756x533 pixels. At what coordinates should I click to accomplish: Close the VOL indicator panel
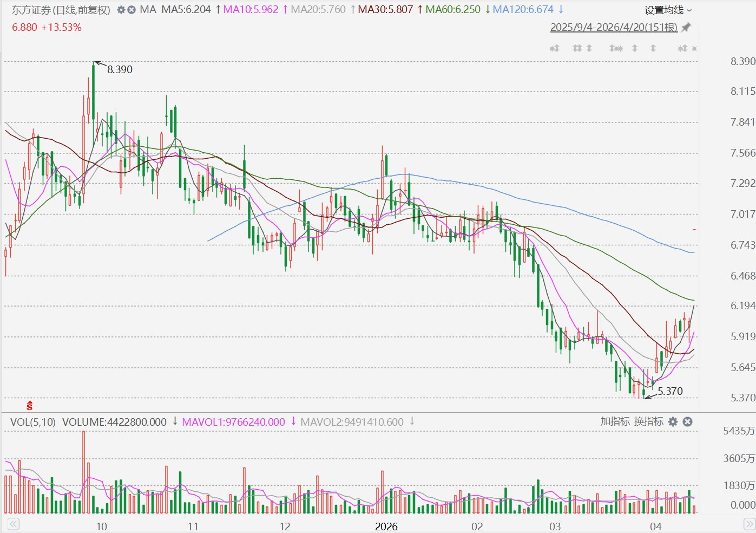tap(688, 421)
